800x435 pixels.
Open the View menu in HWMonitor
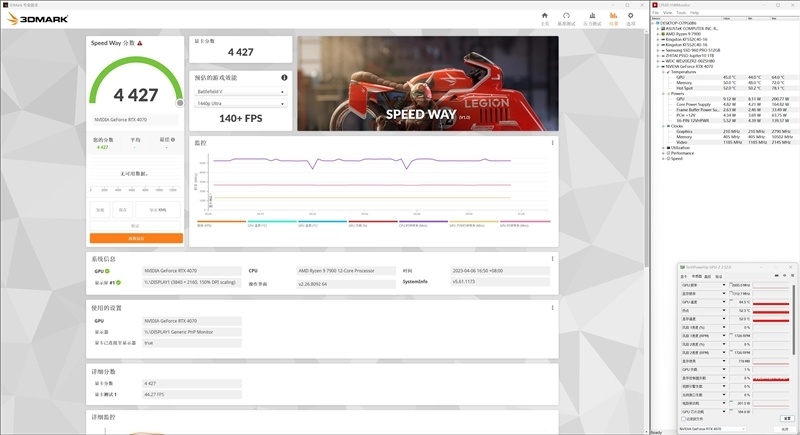pyautogui.click(x=667, y=13)
